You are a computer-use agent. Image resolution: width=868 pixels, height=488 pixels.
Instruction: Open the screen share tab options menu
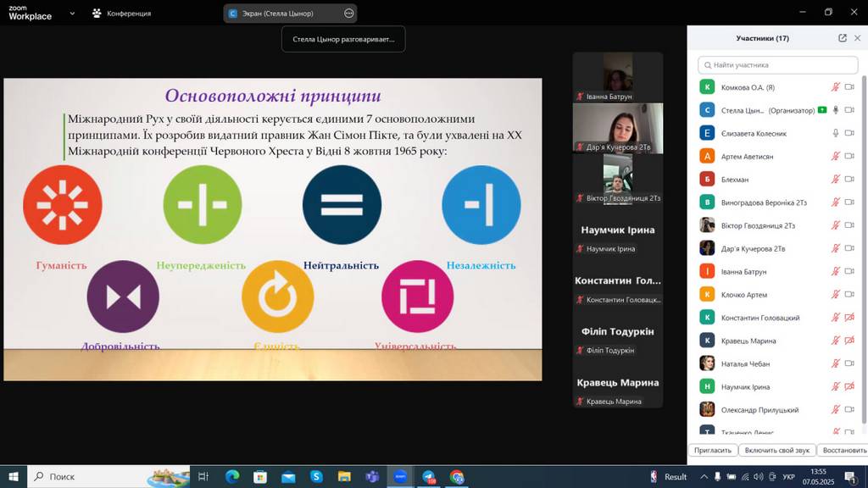pyautogui.click(x=348, y=14)
